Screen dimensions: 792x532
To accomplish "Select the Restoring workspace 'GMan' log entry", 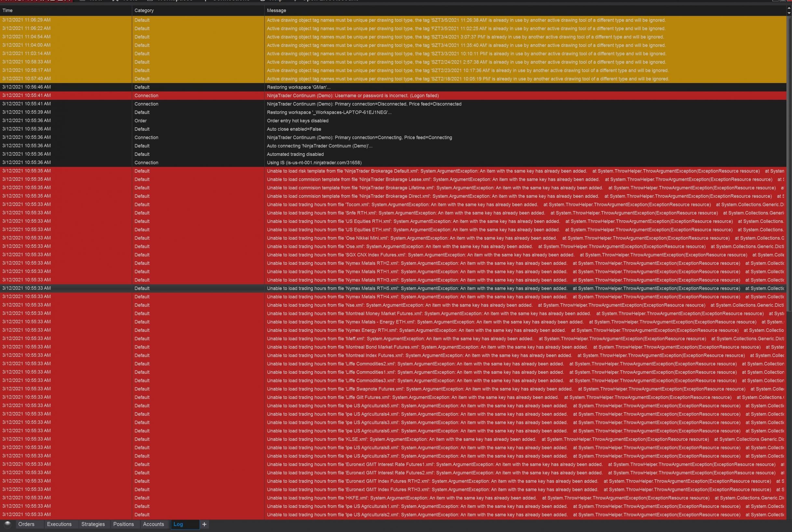I will (x=393, y=87).
